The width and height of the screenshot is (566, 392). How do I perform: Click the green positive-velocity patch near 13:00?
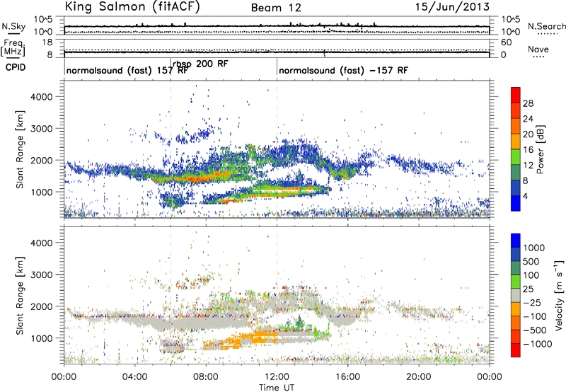299,323
